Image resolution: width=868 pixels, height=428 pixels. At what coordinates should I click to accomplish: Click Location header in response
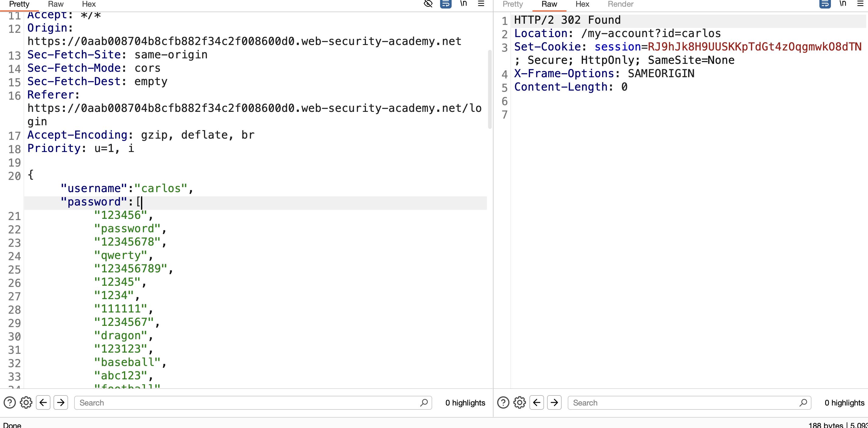618,33
